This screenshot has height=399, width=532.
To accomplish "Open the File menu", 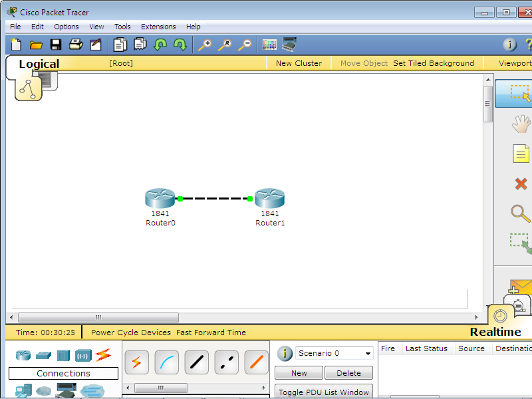I will click(15, 27).
